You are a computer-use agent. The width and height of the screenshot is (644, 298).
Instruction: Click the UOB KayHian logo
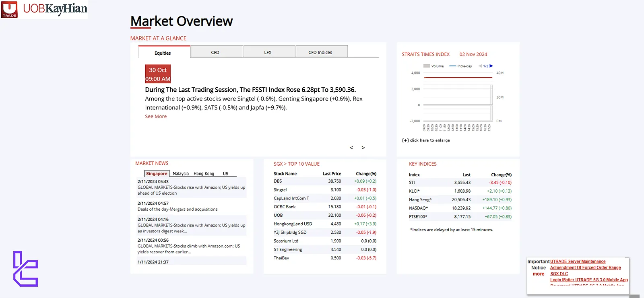tap(44, 10)
